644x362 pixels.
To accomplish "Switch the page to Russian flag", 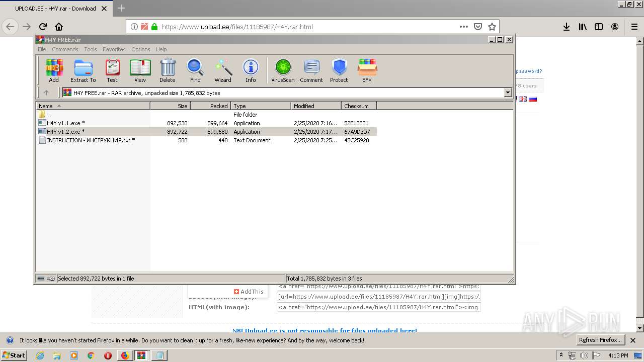I will [533, 99].
